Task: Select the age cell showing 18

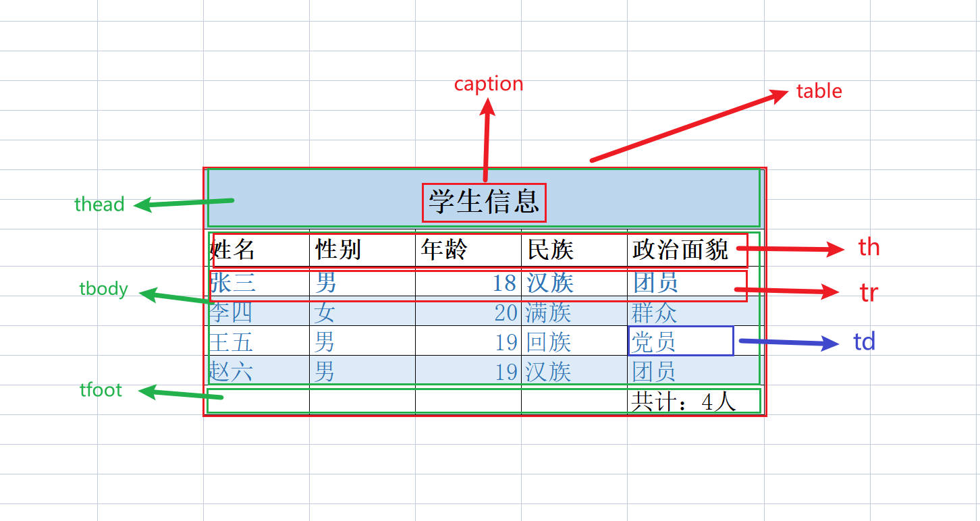Action: 468,281
